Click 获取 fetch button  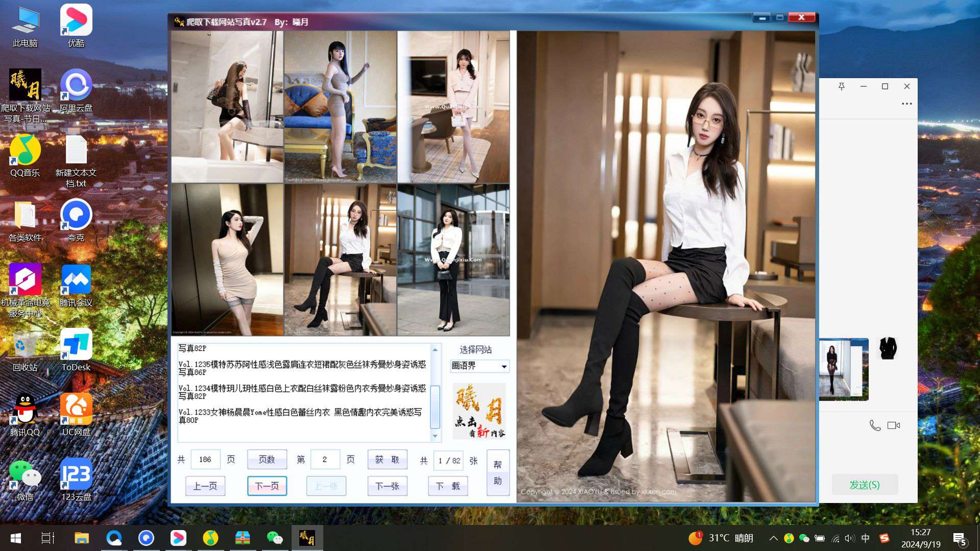coord(388,460)
